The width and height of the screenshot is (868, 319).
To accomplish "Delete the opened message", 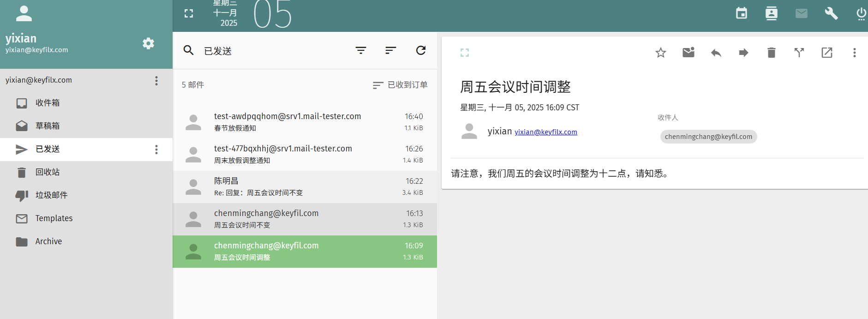I will (x=771, y=53).
